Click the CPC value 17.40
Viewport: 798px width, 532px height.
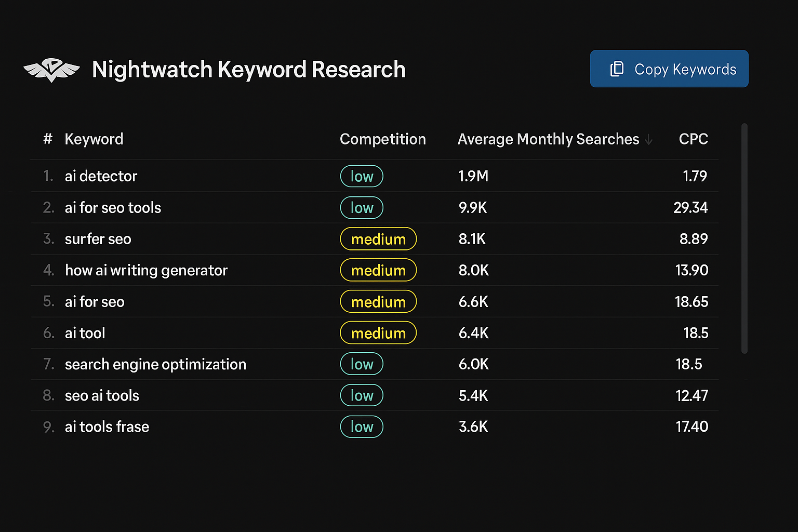691,427
